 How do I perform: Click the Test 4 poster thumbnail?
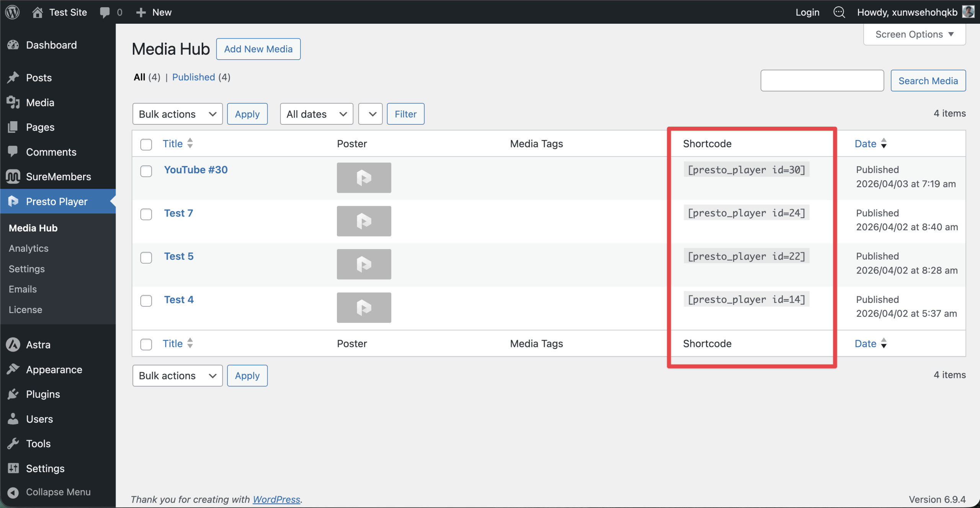click(364, 308)
